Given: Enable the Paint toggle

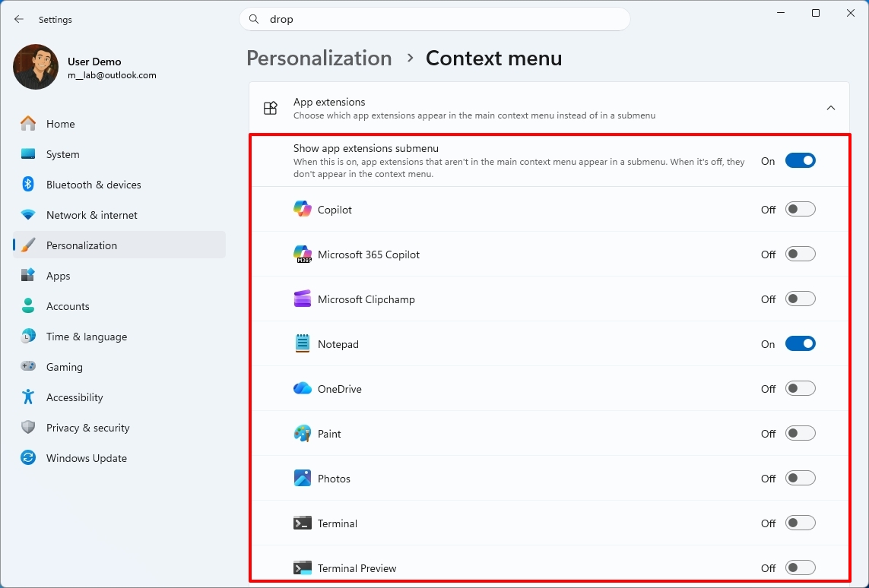Looking at the screenshot, I should click(801, 434).
